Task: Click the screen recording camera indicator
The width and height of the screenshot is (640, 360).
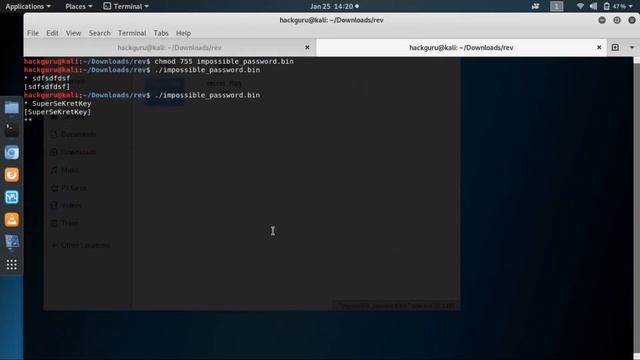Action: [x=535, y=6]
